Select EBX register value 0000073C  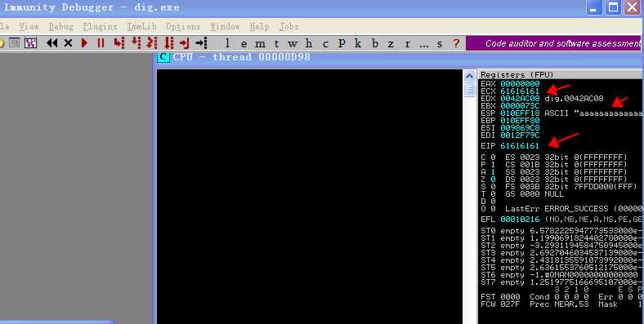(520, 106)
